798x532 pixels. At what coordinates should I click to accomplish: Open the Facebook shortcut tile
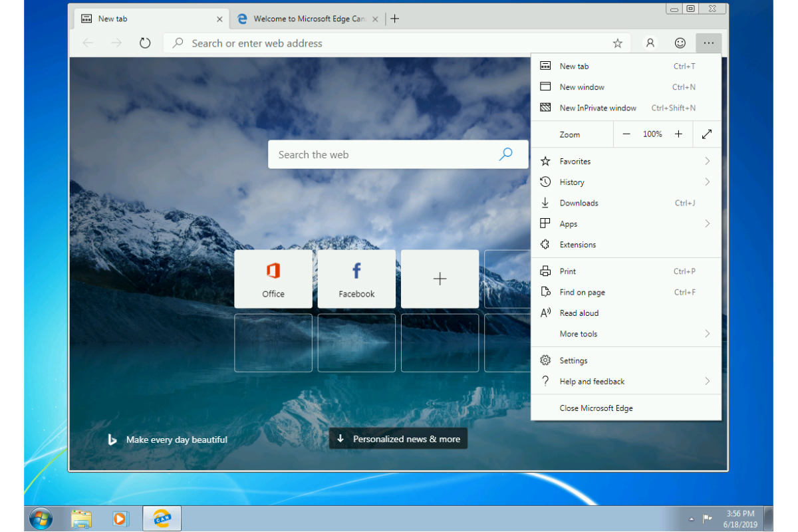[356, 279]
